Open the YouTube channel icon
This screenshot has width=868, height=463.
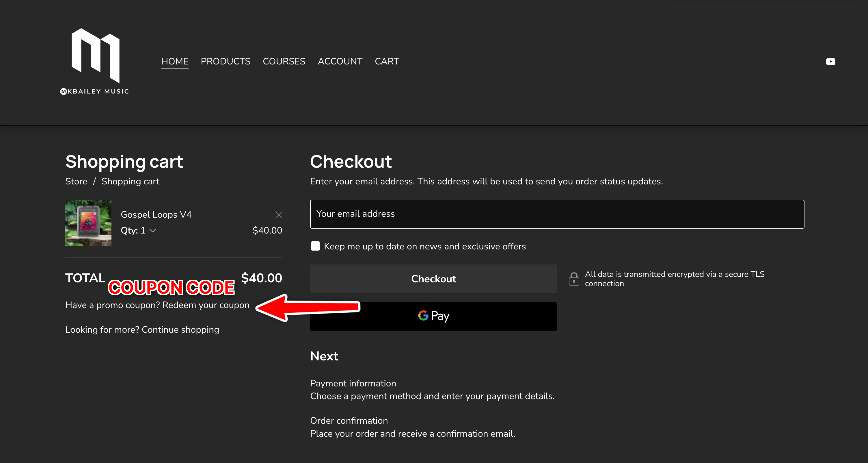tap(830, 61)
